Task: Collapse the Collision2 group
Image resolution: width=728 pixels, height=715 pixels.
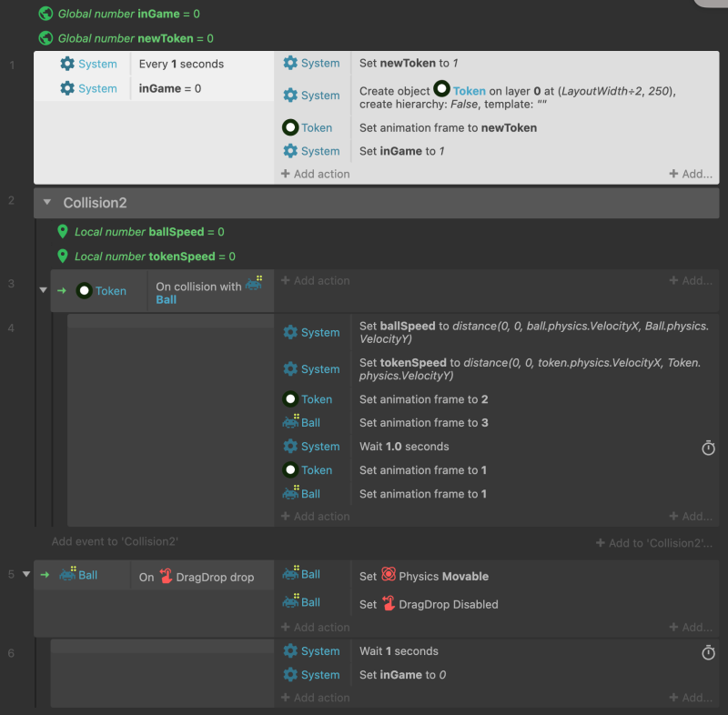Action: click(47, 202)
